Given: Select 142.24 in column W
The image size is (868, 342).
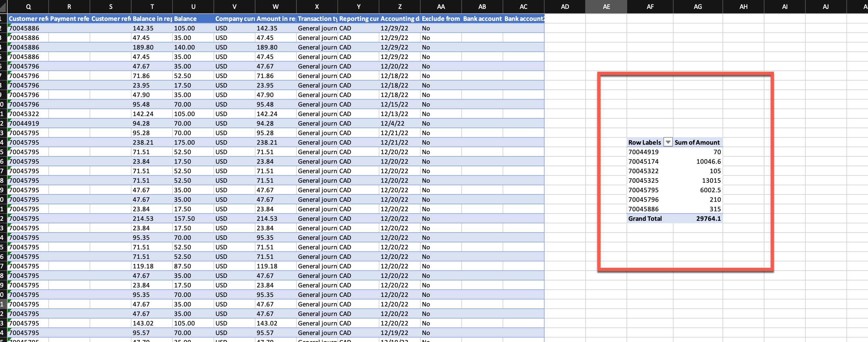Looking at the screenshot, I should [x=276, y=114].
